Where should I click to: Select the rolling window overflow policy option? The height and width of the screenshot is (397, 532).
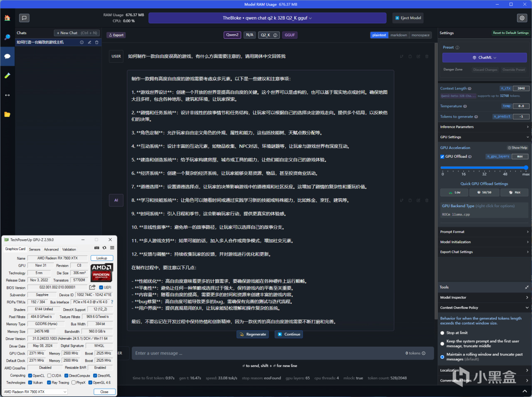click(442, 357)
